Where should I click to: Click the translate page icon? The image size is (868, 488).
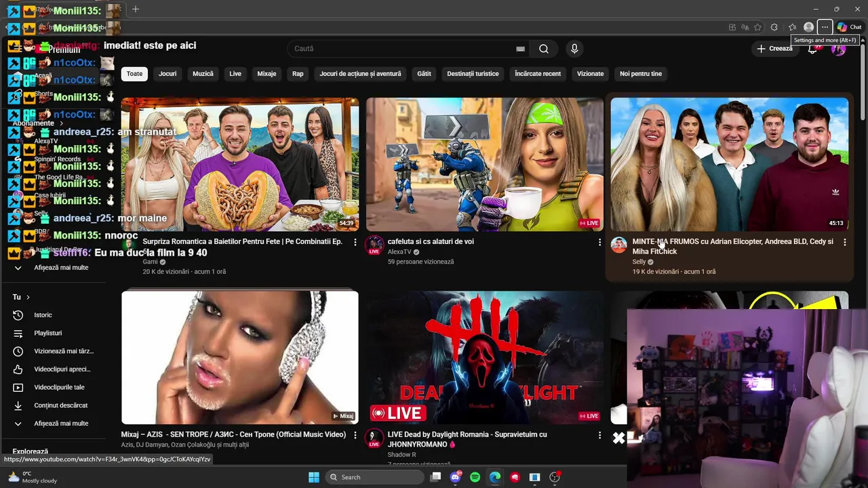click(745, 27)
